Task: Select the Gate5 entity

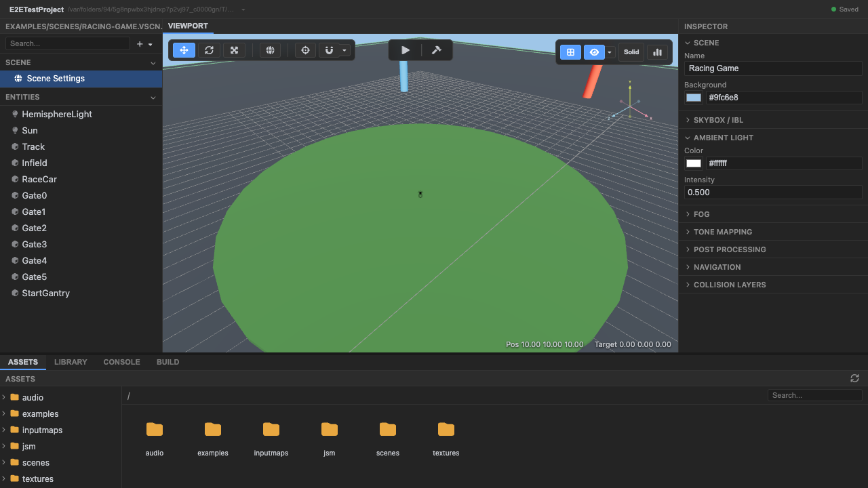Action: pyautogui.click(x=81, y=277)
